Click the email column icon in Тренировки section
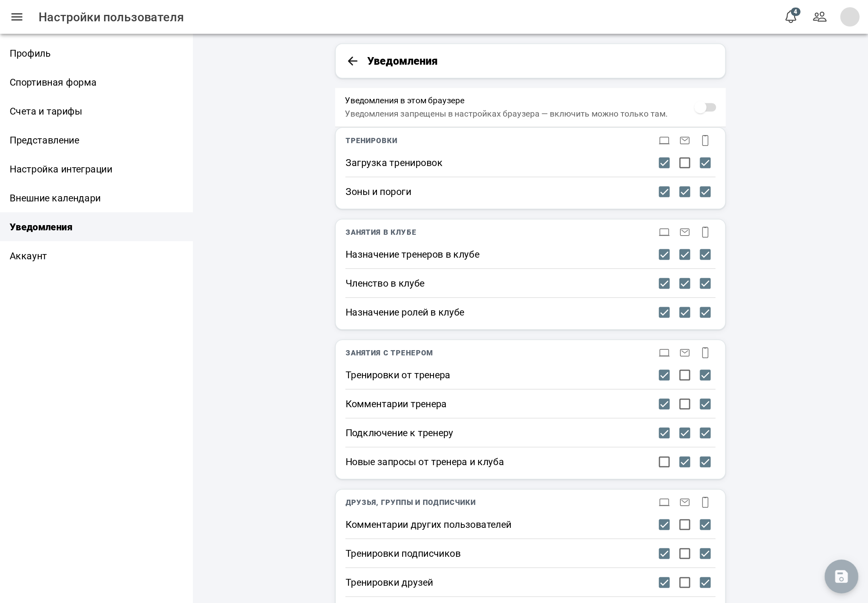 coord(685,141)
